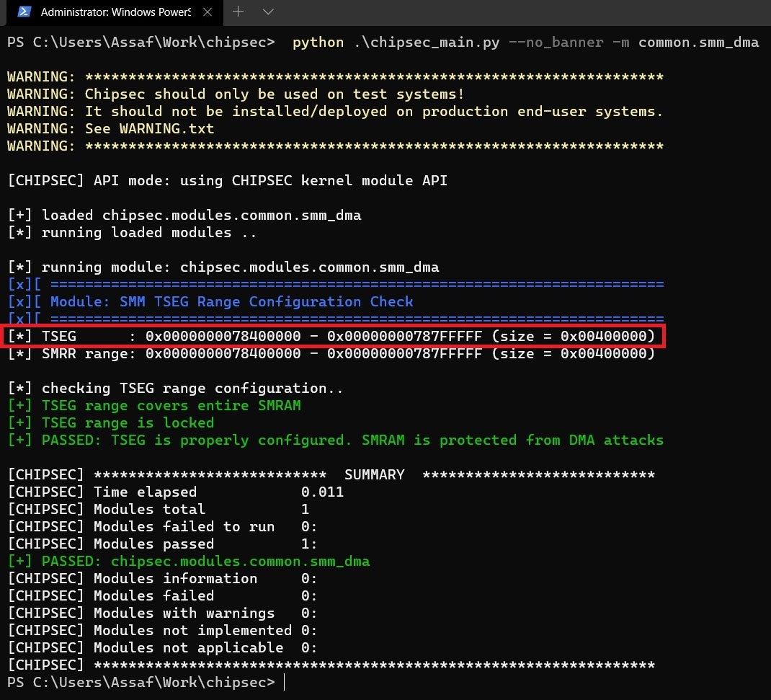
Task: Click the API mode kernel module line
Action: pos(227,181)
